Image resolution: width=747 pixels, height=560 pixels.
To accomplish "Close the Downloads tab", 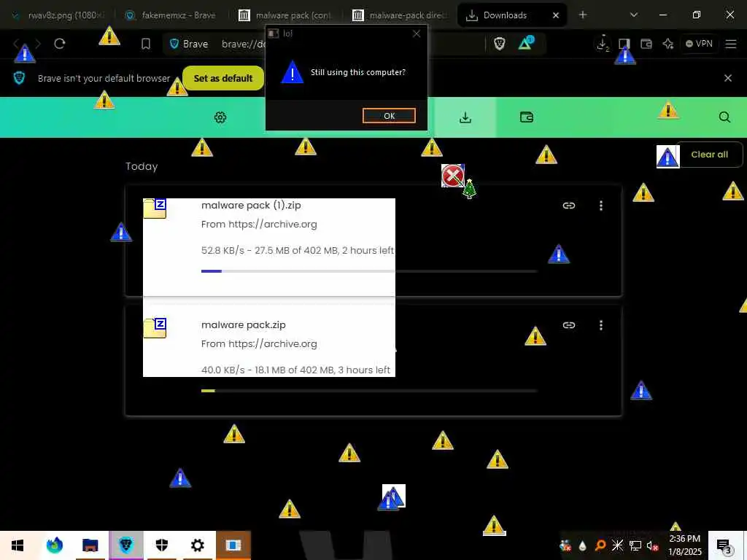I will click(555, 15).
